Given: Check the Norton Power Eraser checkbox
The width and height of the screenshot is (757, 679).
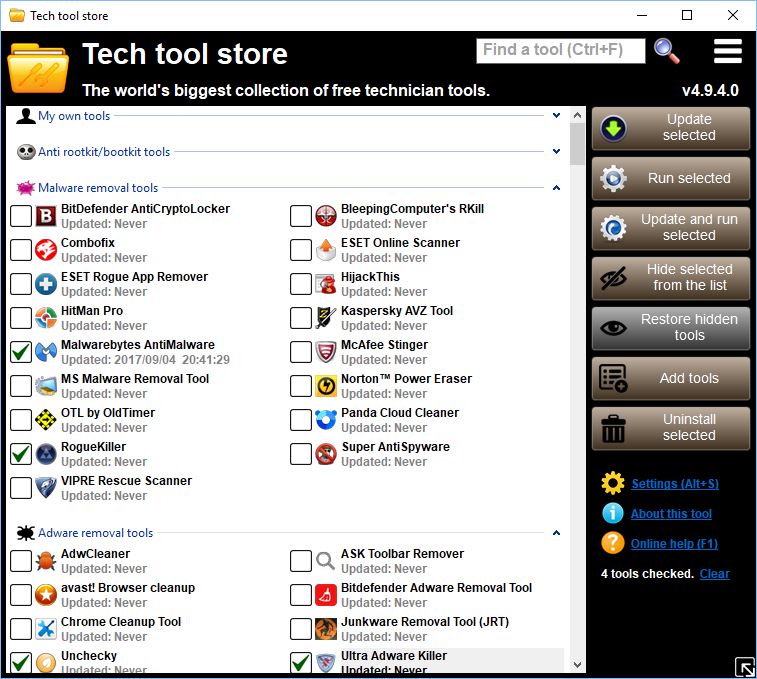Looking at the screenshot, I should 301,386.
